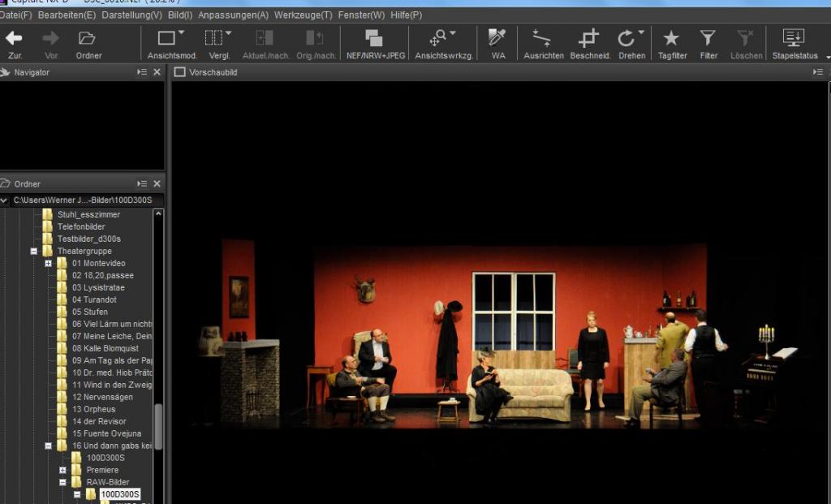Screen dimensions: 831x504
Task: Close the Navigator panel
Action: (157, 72)
